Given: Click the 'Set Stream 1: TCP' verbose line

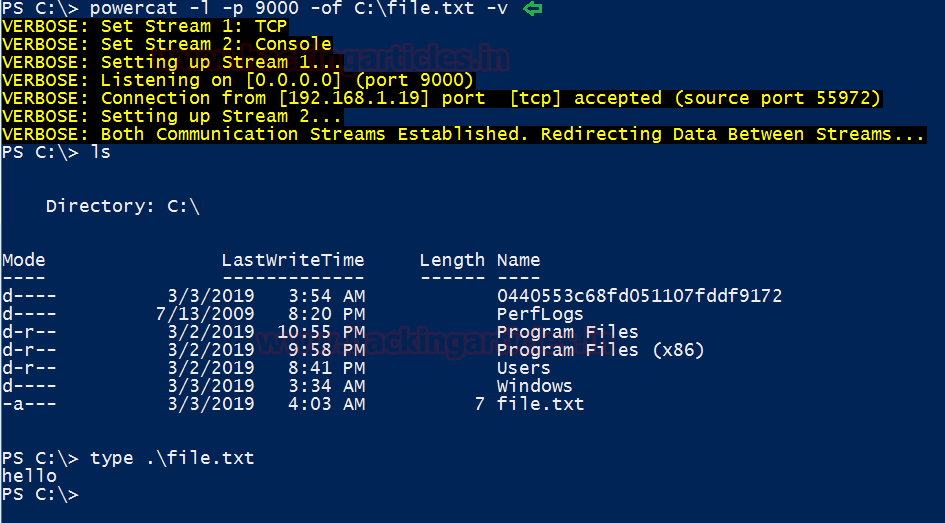Looking at the screenshot, I should pos(145,27).
